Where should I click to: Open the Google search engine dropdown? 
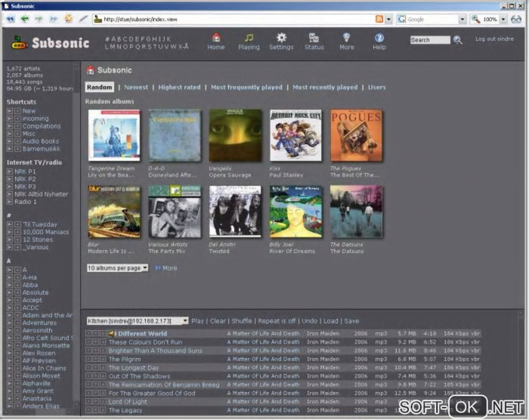click(x=463, y=19)
